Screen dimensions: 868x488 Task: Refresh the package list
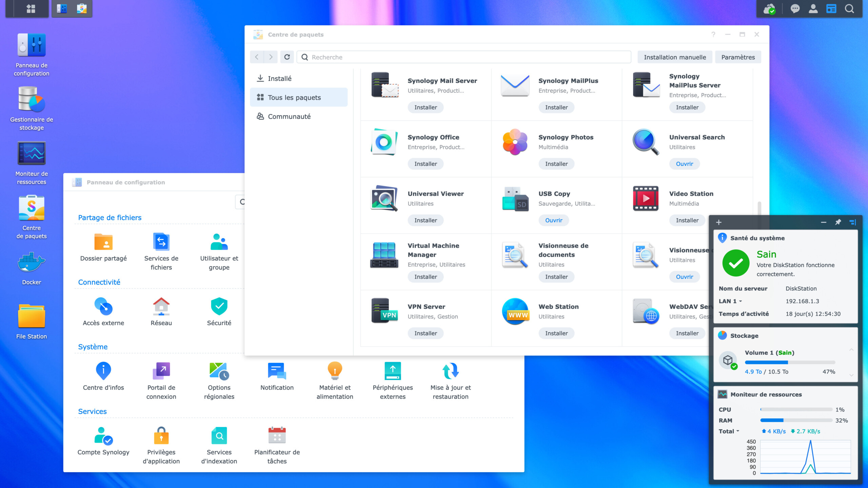click(287, 57)
